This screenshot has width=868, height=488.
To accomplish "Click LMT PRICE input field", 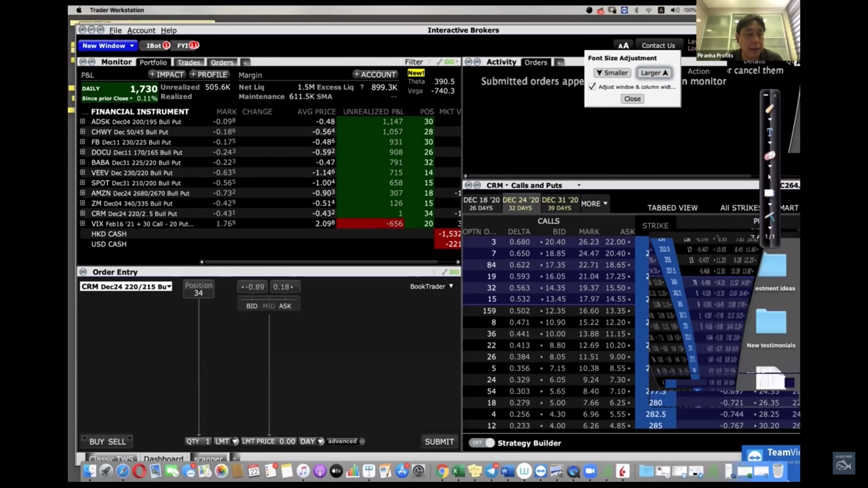I will click(x=287, y=441).
